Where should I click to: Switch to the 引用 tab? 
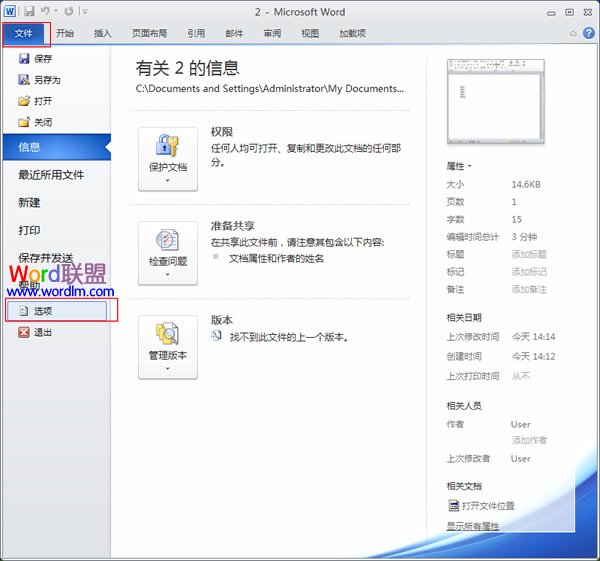196,34
